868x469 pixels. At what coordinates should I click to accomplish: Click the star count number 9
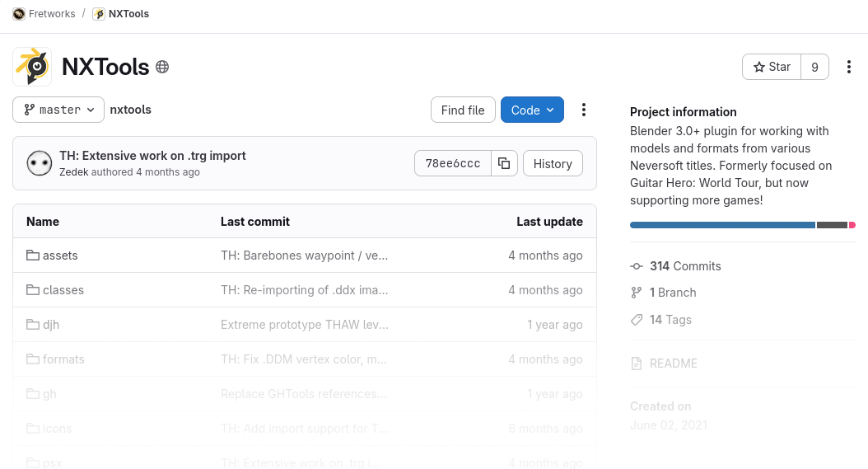click(x=814, y=67)
